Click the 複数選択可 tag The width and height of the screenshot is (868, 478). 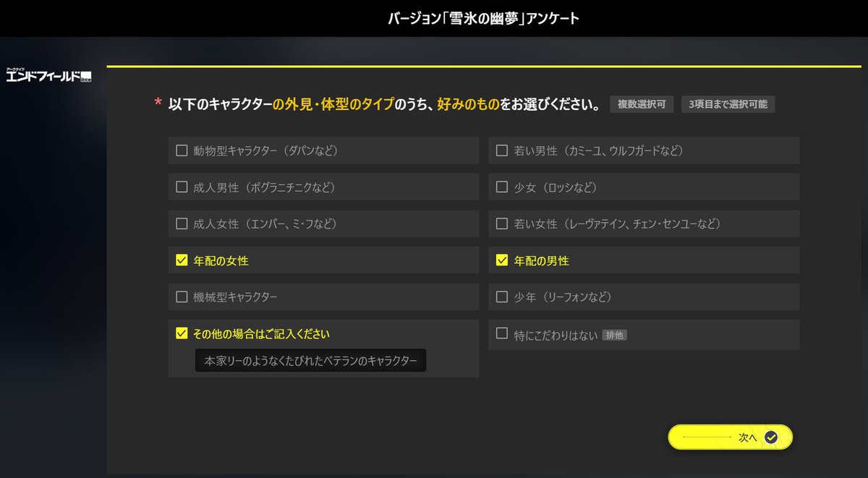coord(642,104)
